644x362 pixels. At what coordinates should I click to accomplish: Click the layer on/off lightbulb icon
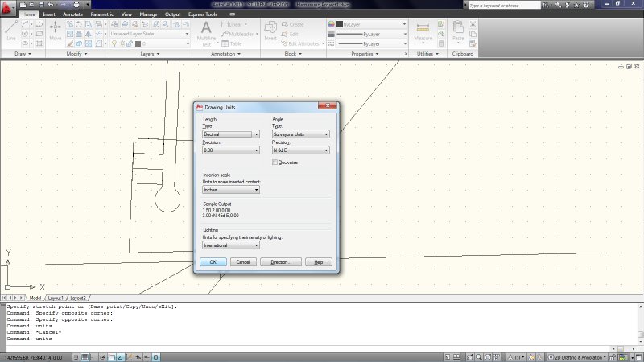pyautogui.click(x=114, y=43)
